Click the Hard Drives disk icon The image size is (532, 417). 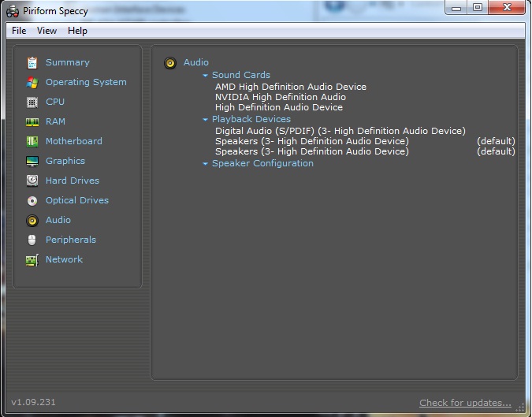tap(32, 181)
